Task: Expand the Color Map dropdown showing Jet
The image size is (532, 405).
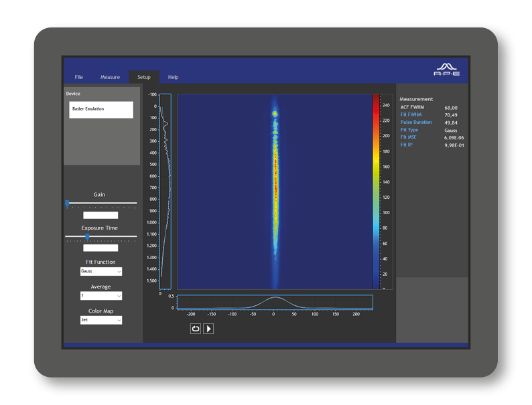Action: pyautogui.click(x=101, y=320)
